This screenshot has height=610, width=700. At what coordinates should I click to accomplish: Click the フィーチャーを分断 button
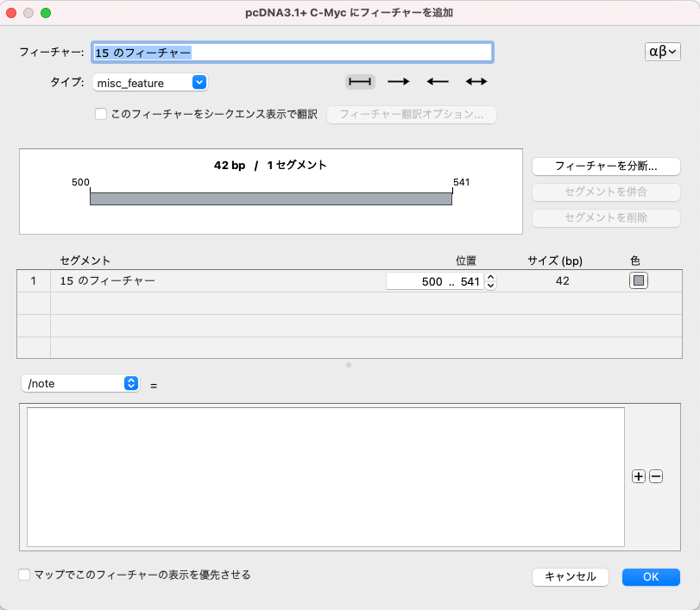(606, 166)
